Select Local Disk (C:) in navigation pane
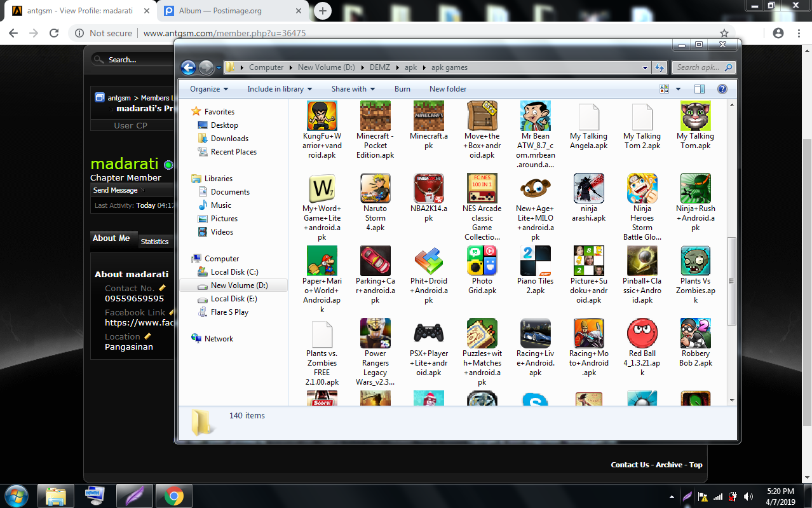This screenshot has height=508, width=812. click(234, 272)
